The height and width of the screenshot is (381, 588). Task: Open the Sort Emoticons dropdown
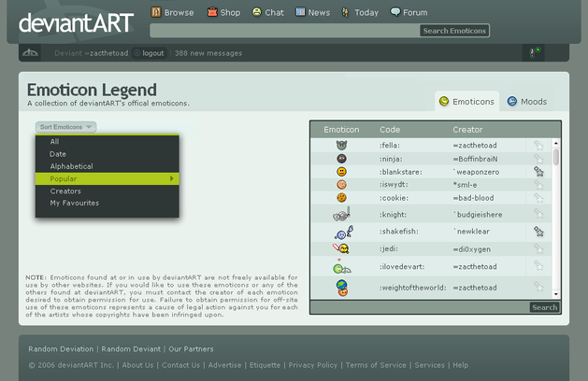[66, 127]
